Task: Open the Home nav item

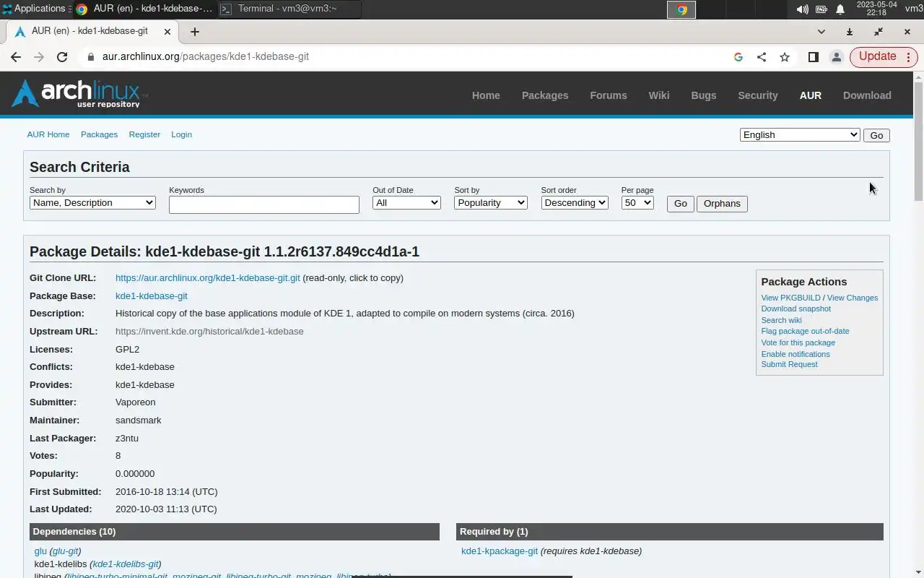Action: 486,95
